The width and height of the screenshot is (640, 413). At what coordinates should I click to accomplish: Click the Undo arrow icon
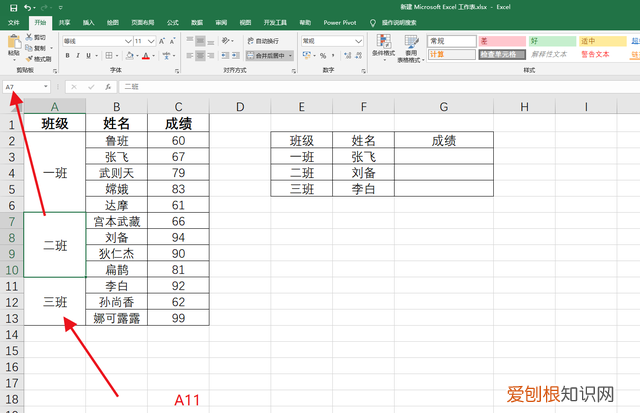(27, 8)
